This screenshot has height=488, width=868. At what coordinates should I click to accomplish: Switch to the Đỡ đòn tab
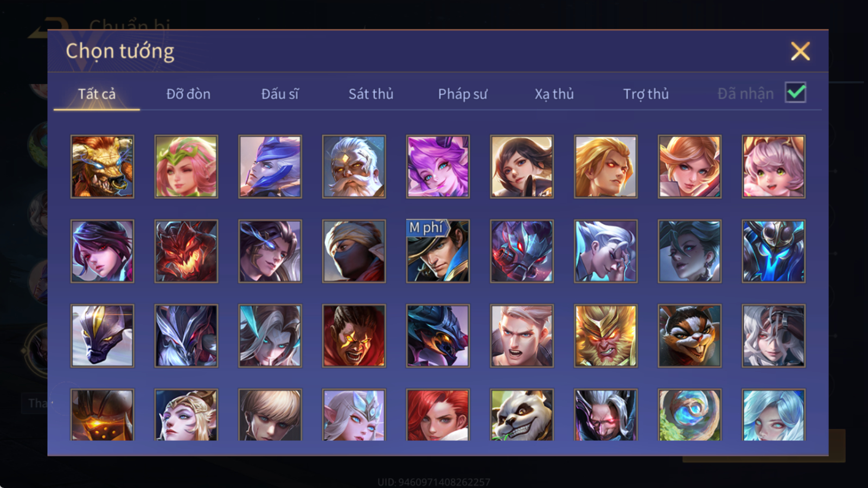[188, 94]
